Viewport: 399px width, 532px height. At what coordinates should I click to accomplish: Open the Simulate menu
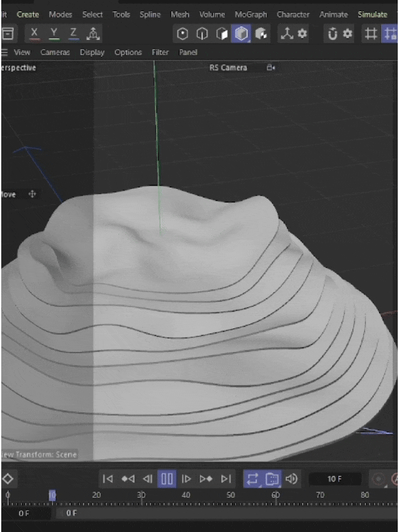pyautogui.click(x=373, y=14)
